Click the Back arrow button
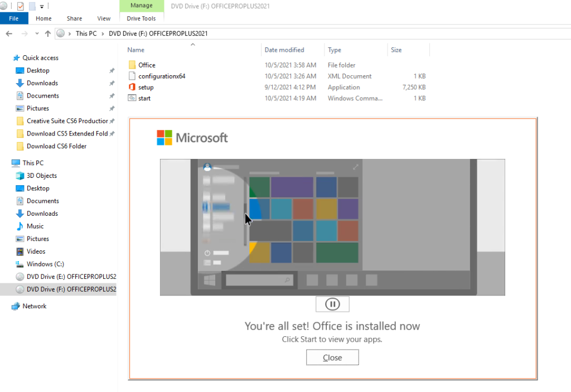Screen dimensions: 571x392 [x=9, y=33]
